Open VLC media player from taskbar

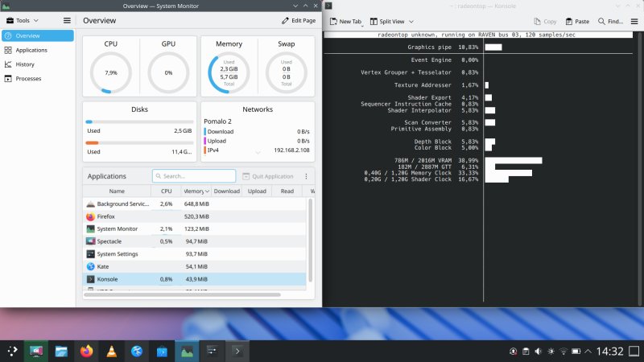point(112,351)
